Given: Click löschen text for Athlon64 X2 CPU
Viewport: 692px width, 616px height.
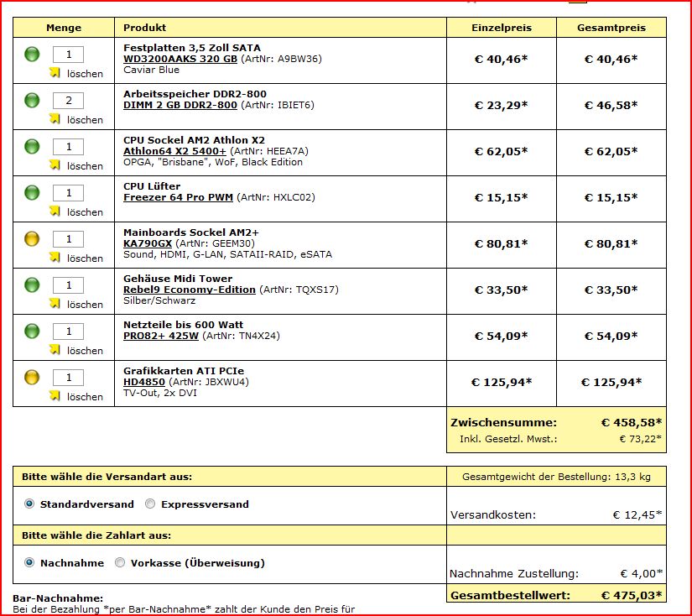Looking at the screenshot, I should [85, 166].
